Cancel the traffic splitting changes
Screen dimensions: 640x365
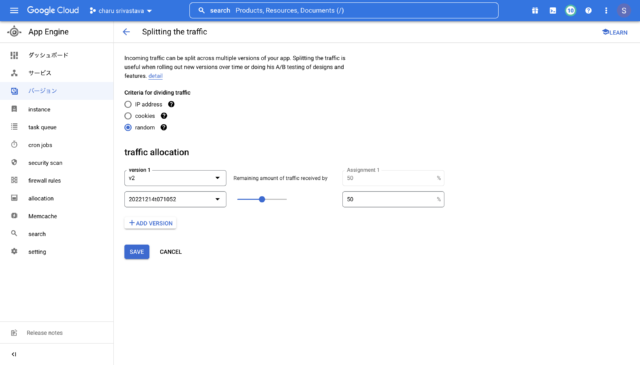tap(171, 252)
